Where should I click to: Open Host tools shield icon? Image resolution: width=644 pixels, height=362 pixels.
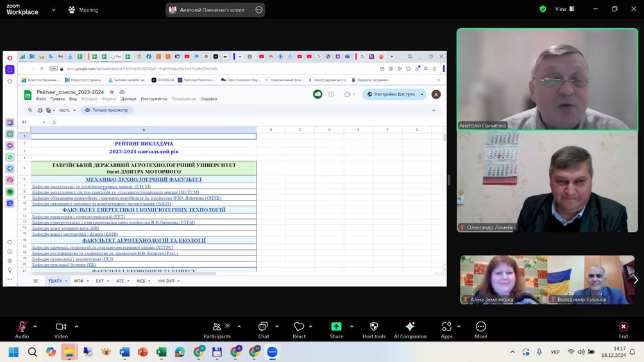tap(374, 327)
